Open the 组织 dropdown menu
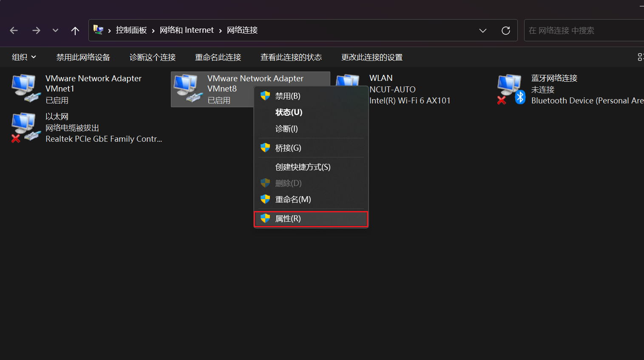 point(24,57)
